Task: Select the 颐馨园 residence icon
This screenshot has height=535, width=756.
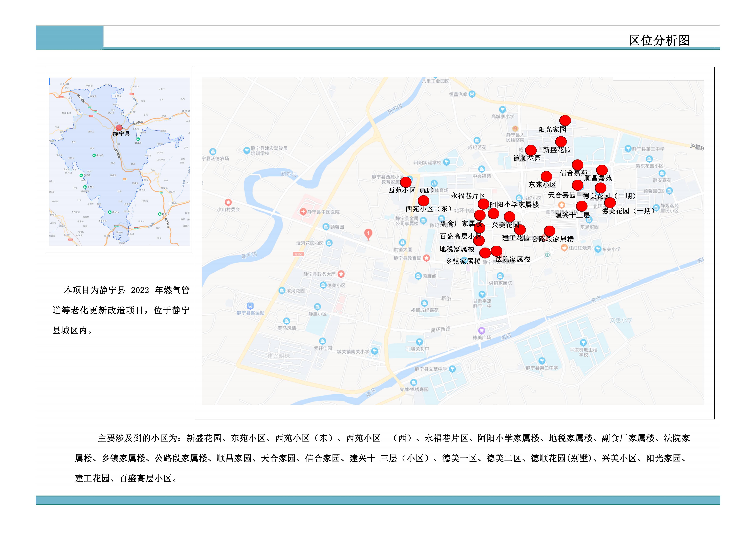Action: tap(326, 227)
